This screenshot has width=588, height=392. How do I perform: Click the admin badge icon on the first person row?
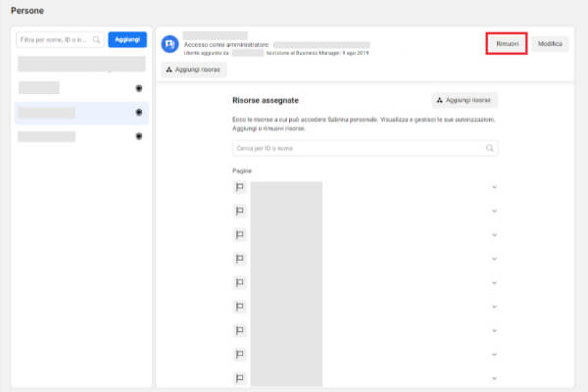tap(139, 88)
